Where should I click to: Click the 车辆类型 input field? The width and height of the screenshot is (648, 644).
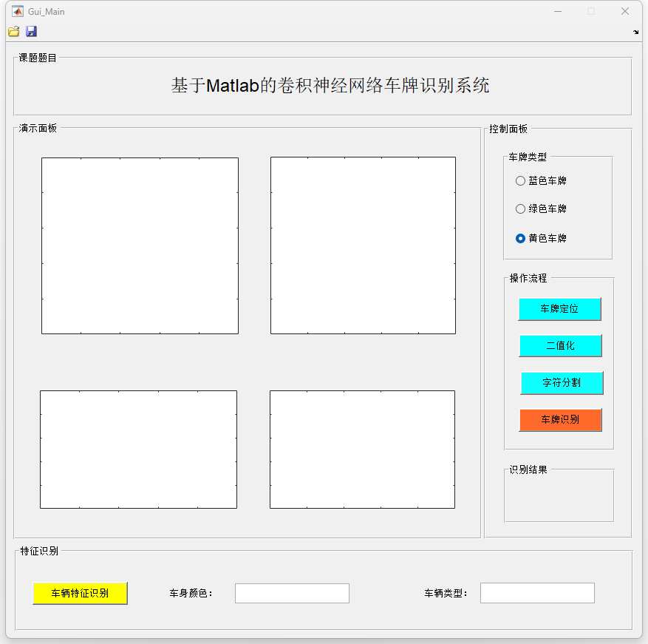(x=537, y=593)
